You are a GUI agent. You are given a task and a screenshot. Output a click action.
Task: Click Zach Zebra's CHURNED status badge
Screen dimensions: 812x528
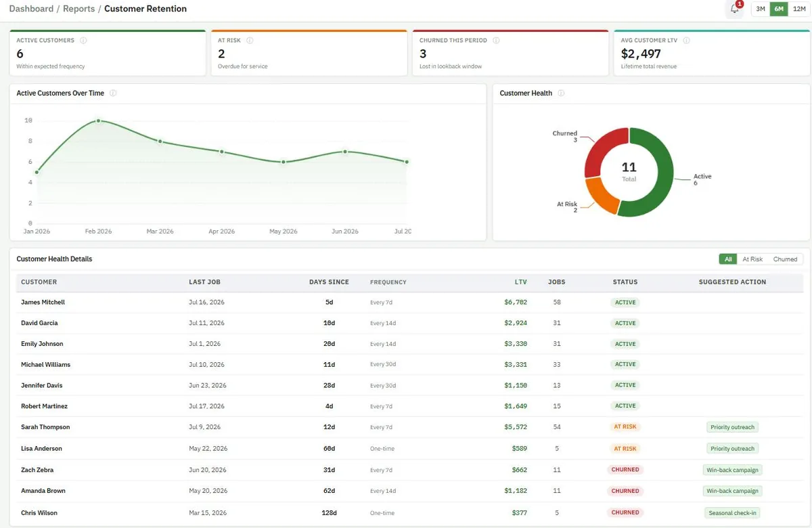tap(625, 470)
